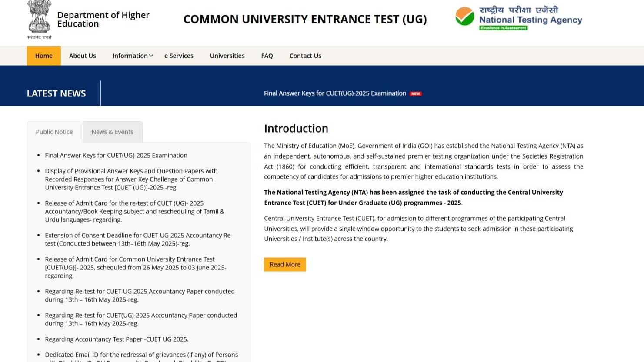Screen dimensions: 644x362
Task: Go to Contact Us
Action: [x=305, y=56]
